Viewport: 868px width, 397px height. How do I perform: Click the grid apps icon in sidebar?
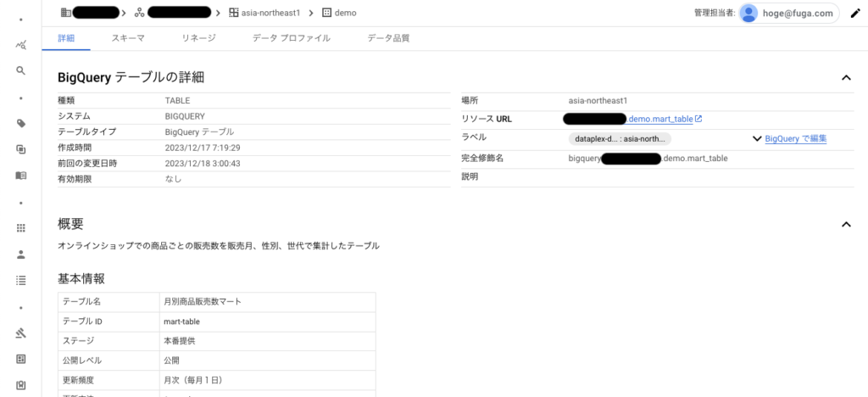(x=21, y=228)
